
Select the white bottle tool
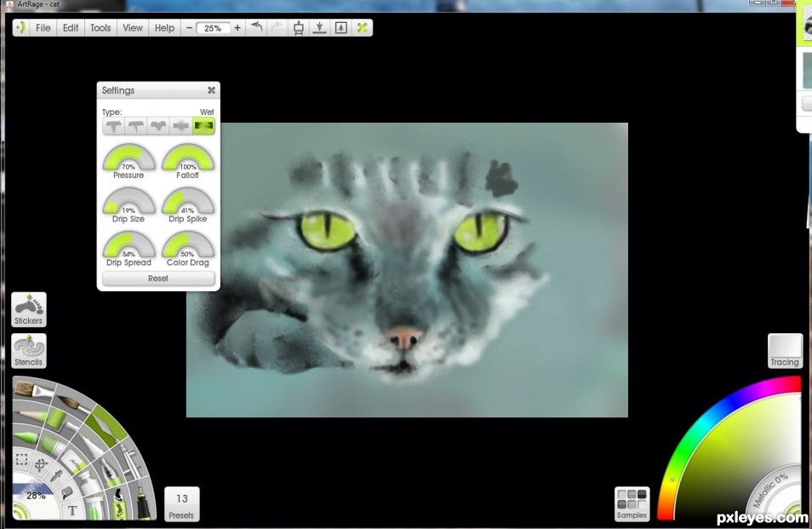tap(89, 482)
